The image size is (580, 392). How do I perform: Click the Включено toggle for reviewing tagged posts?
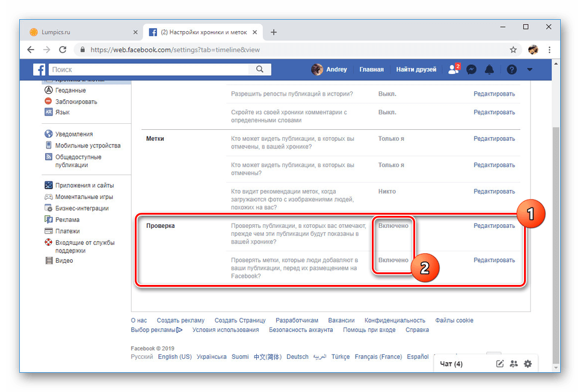393,225
